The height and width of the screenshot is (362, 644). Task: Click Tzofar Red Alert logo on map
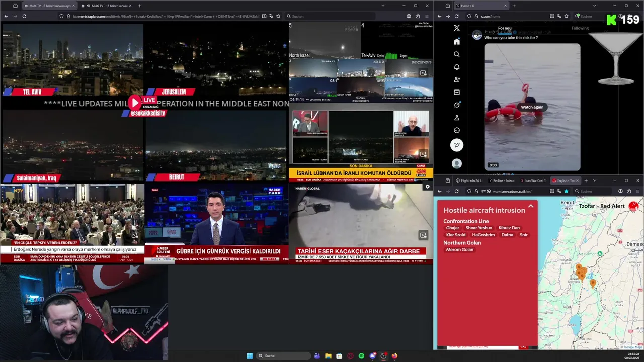coord(633,206)
